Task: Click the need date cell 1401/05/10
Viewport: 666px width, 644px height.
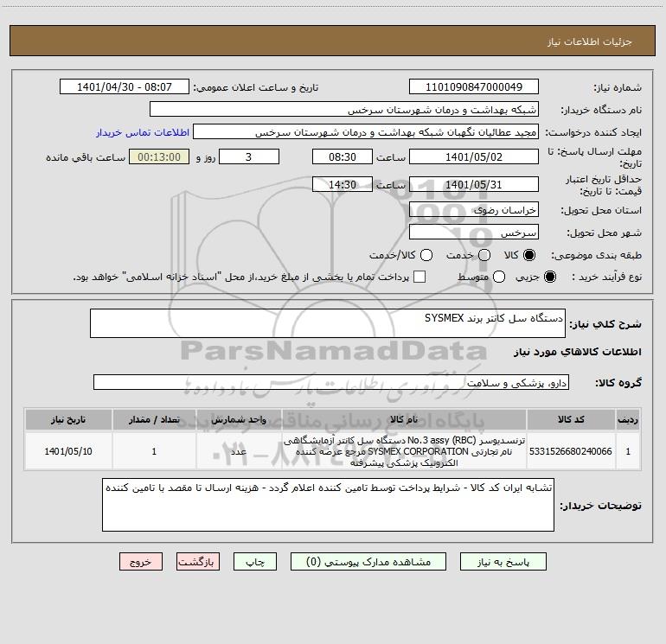Action: tap(68, 451)
